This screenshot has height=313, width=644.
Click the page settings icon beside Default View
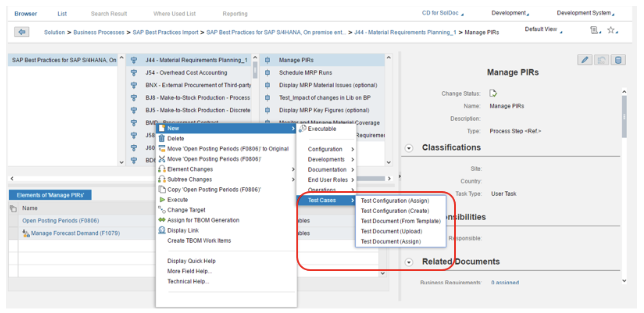594,30
